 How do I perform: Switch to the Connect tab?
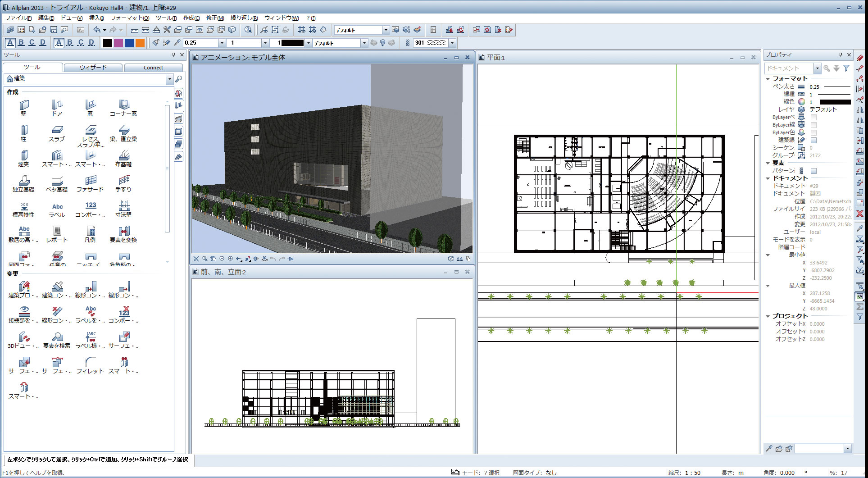(153, 68)
